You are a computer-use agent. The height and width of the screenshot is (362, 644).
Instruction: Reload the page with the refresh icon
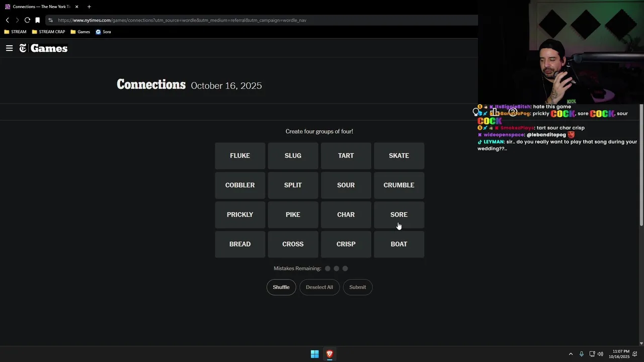coord(27,20)
